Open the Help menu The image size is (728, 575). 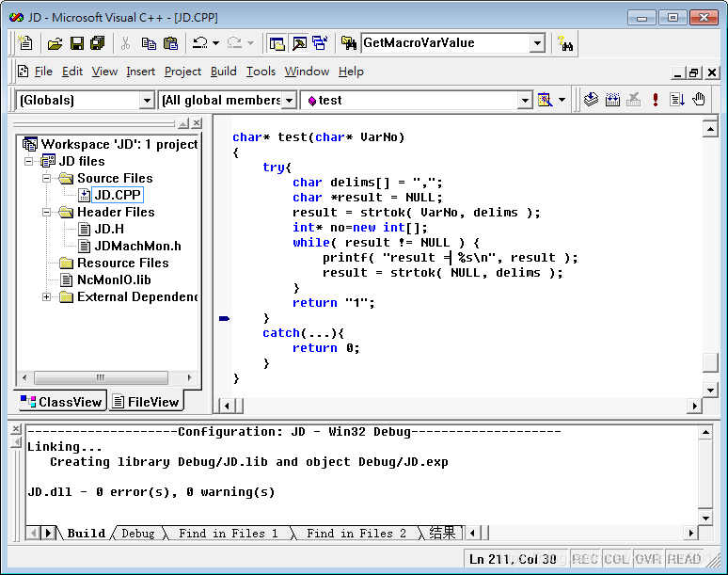point(351,72)
